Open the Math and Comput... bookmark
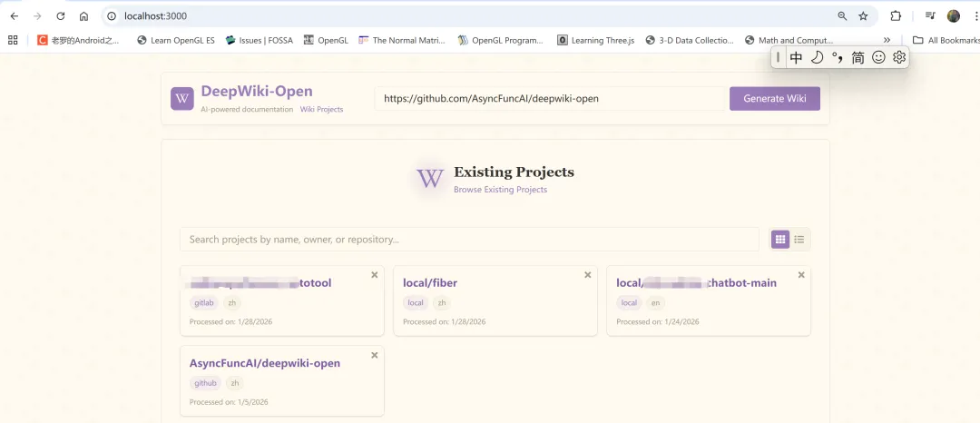980x423 pixels. 789,40
